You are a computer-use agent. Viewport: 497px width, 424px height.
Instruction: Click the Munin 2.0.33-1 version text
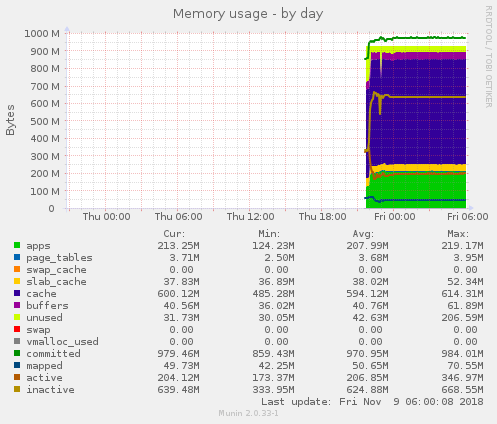[248, 413]
